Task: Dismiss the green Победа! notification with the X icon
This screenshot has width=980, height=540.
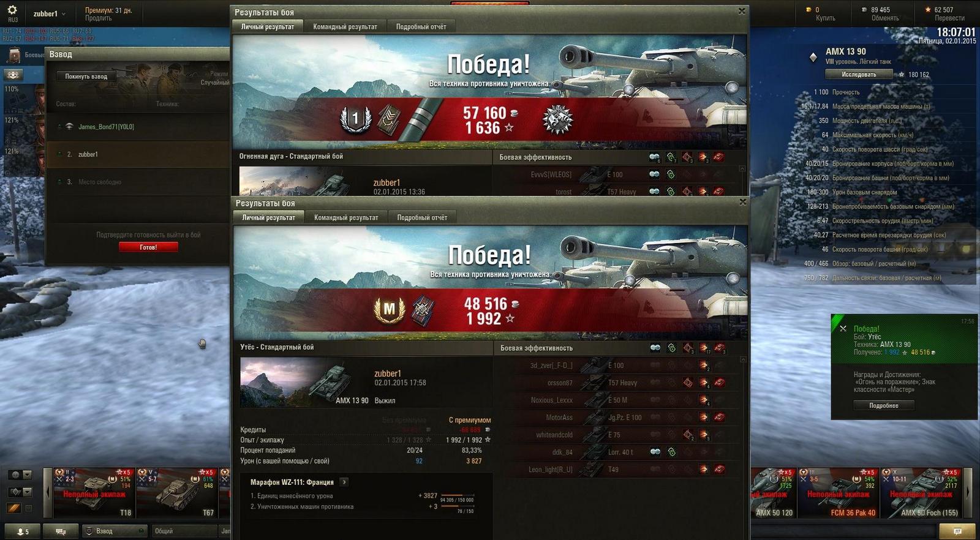Action: coord(843,329)
